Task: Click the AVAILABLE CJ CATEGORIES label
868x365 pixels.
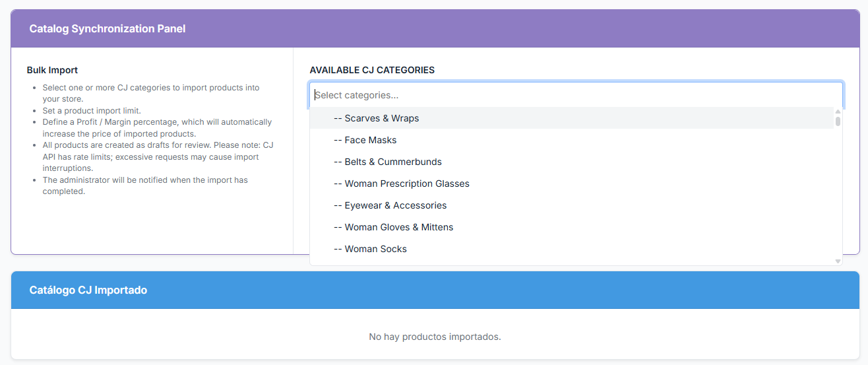Action: (372, 70)
